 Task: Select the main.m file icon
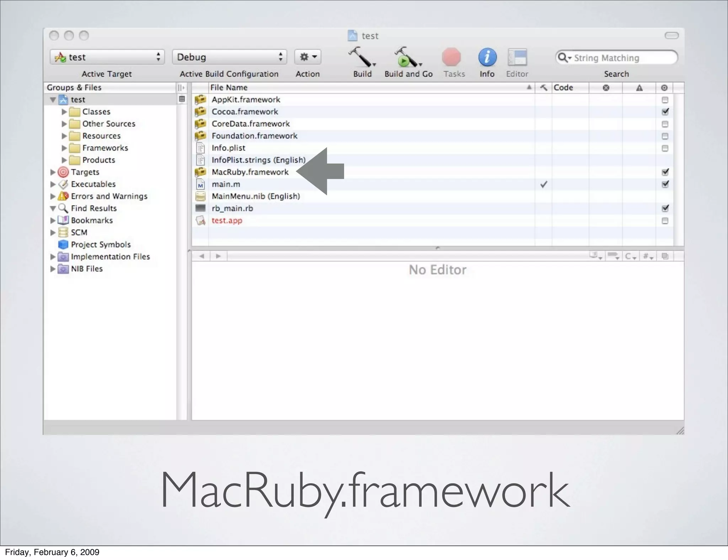click(200, 184)
